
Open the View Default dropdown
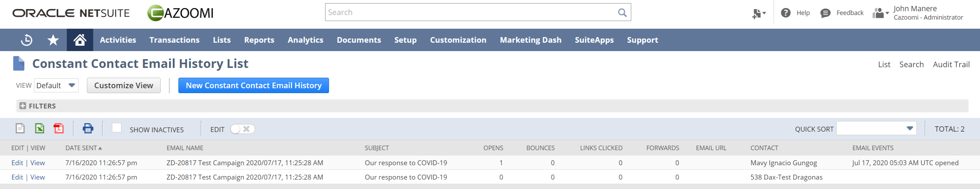pyautogui.click(x=56, y=85)
